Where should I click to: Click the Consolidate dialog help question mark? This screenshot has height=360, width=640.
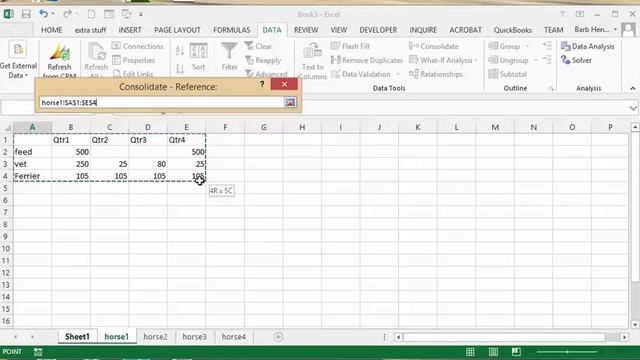tap(262, 84)
